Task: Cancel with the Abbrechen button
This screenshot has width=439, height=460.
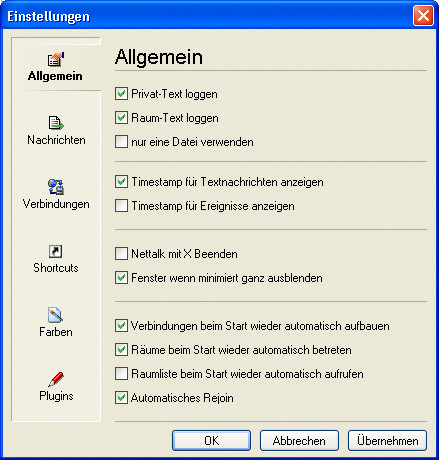Action: 299,441
